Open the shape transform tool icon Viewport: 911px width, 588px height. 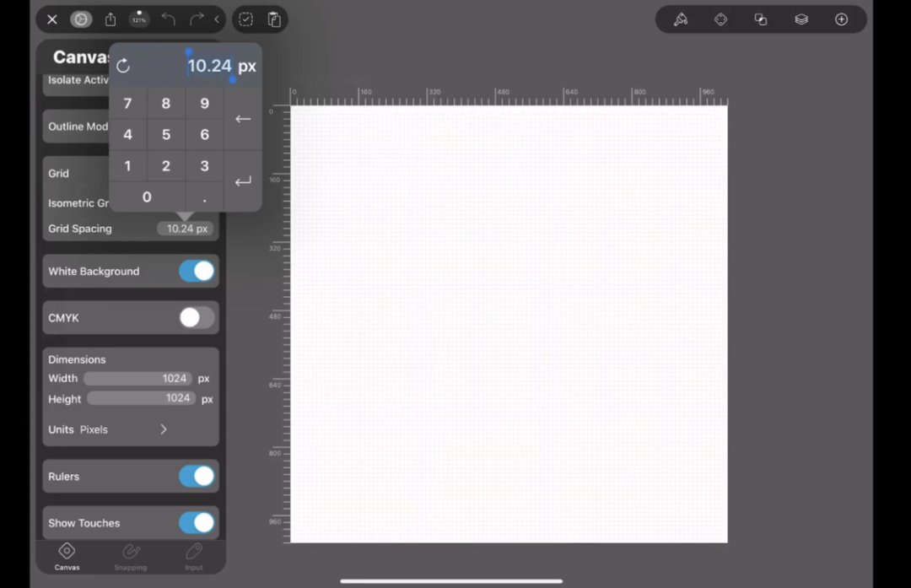pyautogui.click(x=720, y=19)
